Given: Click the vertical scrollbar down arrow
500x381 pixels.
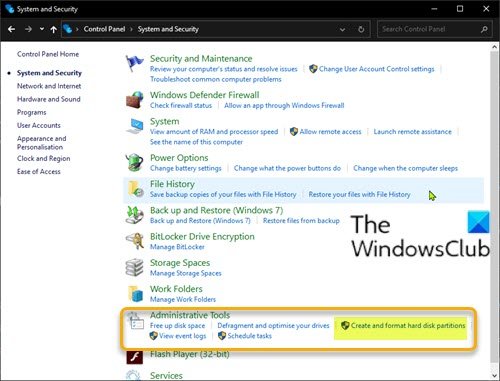Looking at the screenshot, I should pyautogui.click(x=495, y=376).
